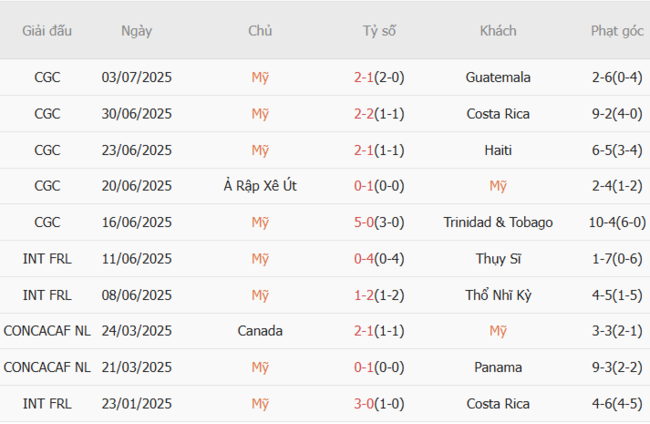Image resolution: width=650 pixels, height=424 pixels.
Task: Select Trinidad & Tobago team name
Action: [498, 222]
